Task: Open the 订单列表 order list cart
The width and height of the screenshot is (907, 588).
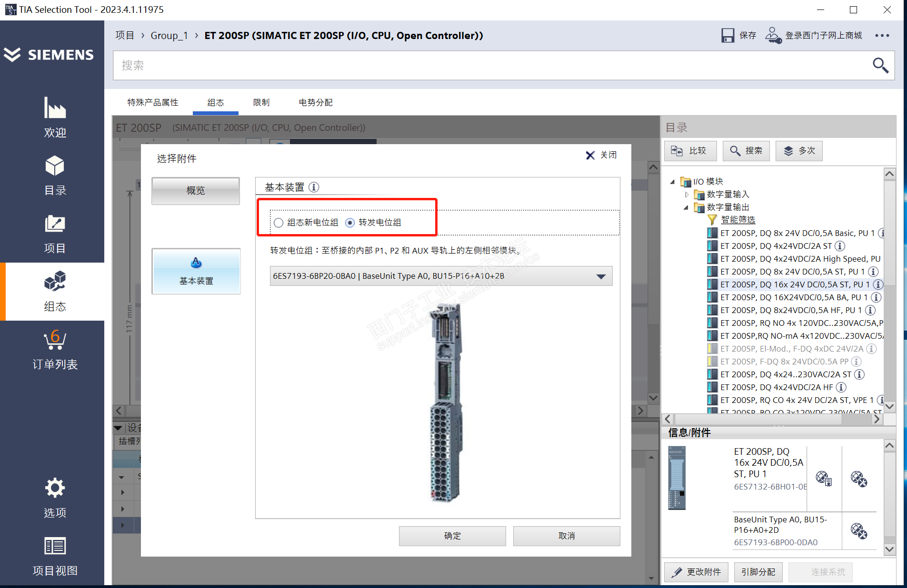Action: [55, 350]
